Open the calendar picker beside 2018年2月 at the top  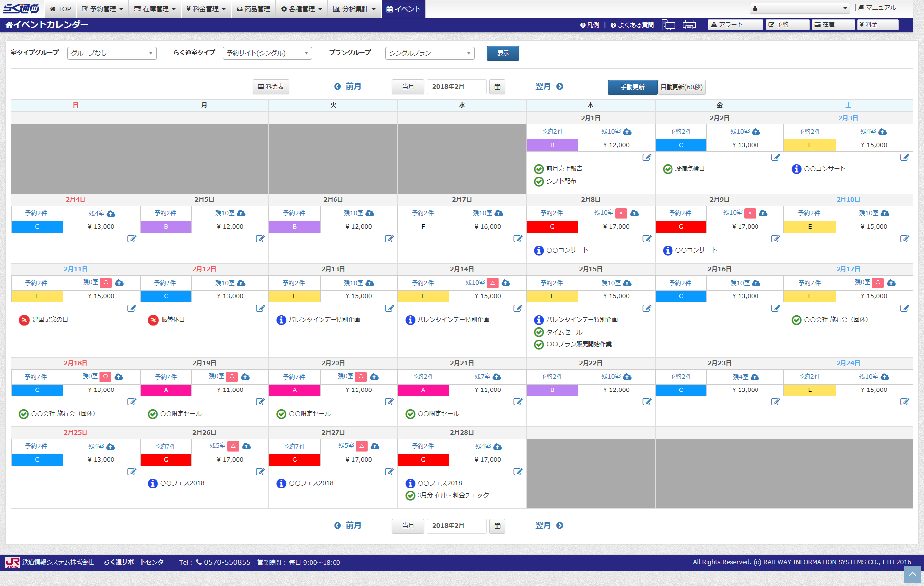[x=497, y=87]
